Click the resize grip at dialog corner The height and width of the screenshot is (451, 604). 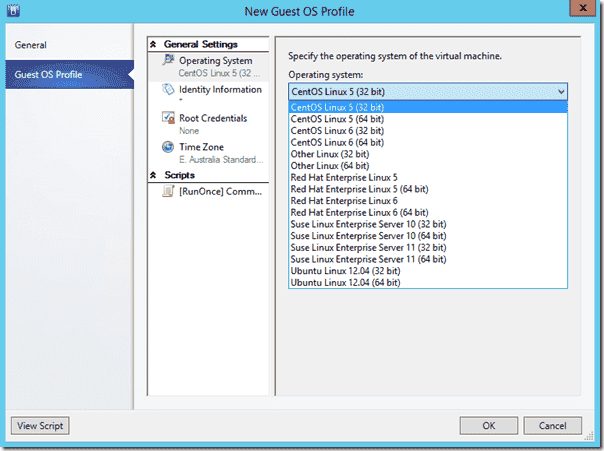pyautogui.click(x=589, y=436)
